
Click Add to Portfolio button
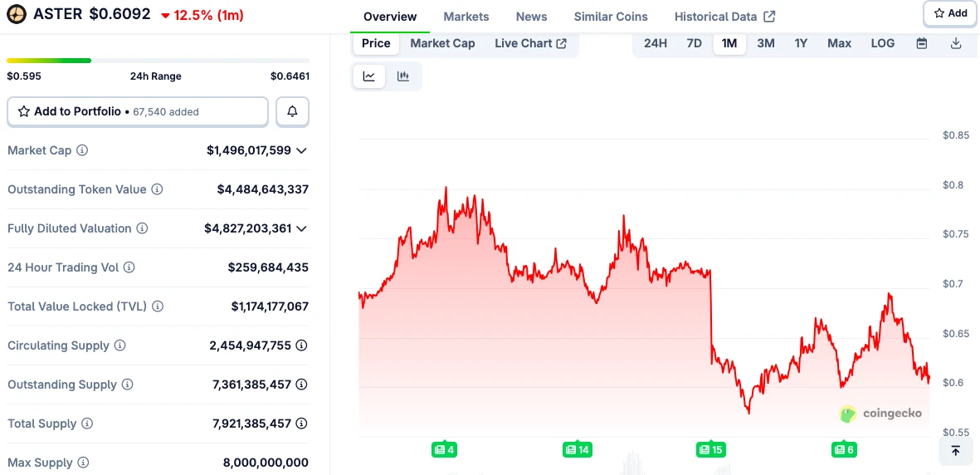[x=137, y=111]
